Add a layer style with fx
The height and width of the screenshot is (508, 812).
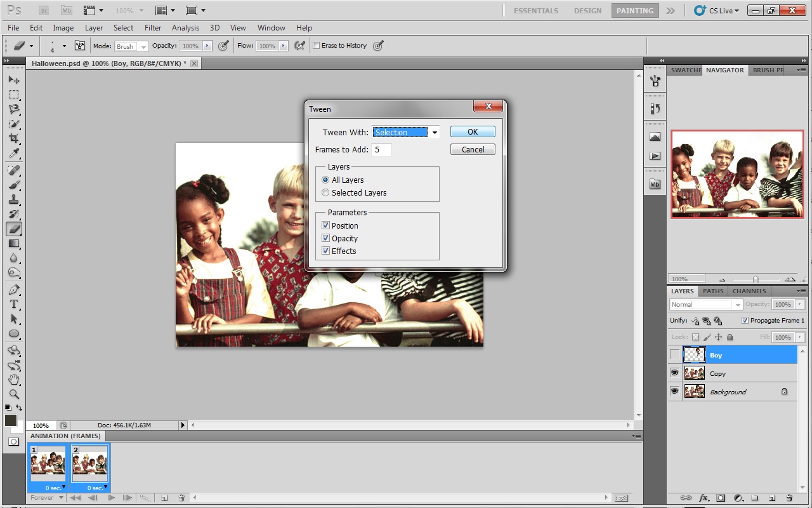(x=703, y=498)
